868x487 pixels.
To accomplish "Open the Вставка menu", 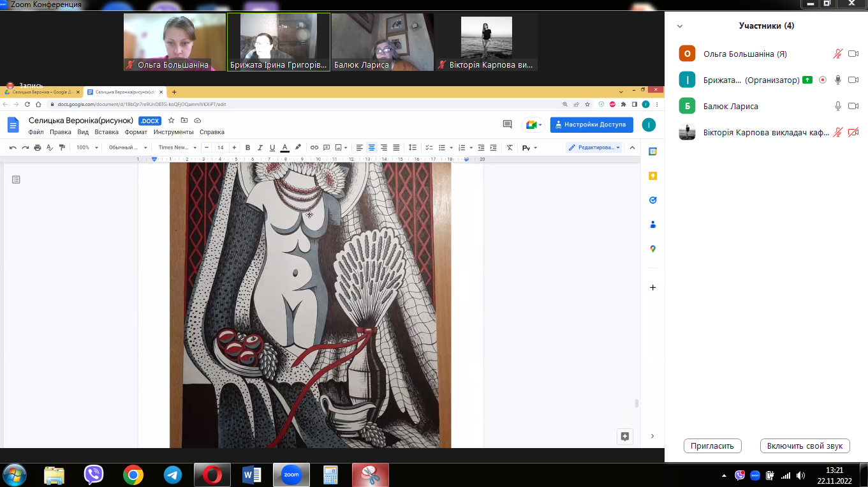I will tap(107, 132).
